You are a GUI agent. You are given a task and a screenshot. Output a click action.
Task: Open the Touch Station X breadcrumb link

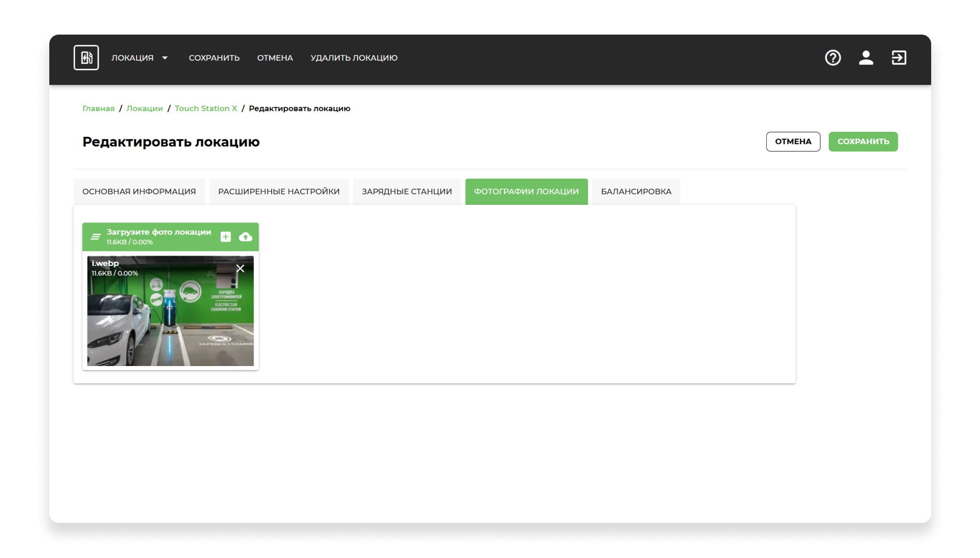tap(206, 109)
